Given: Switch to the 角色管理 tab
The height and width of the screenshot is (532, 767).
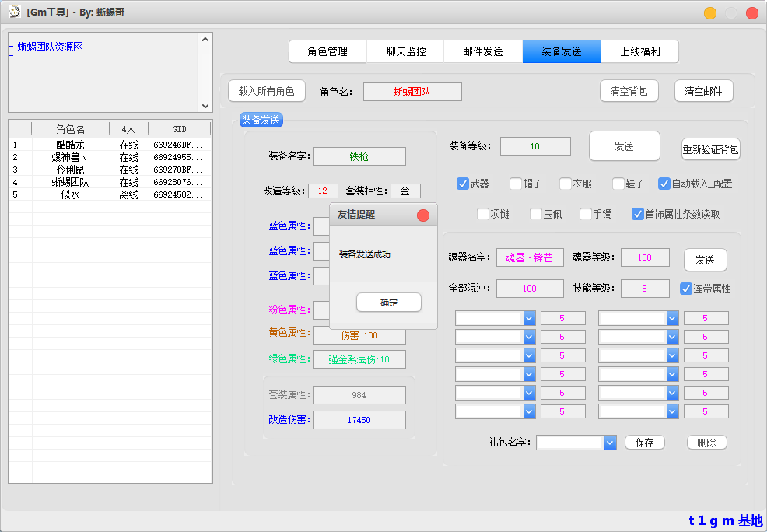Looking at the screenshot, I should [327, 51].
